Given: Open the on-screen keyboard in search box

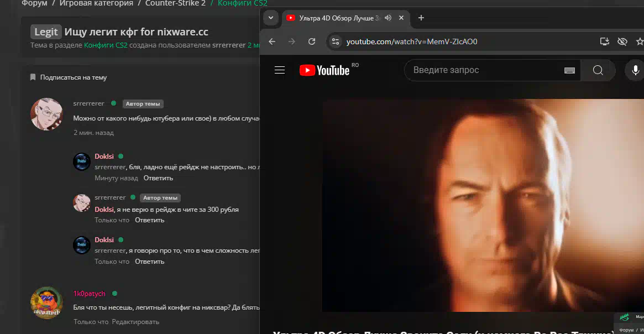Looking at the screenshot, I should [x=569, y=70].
